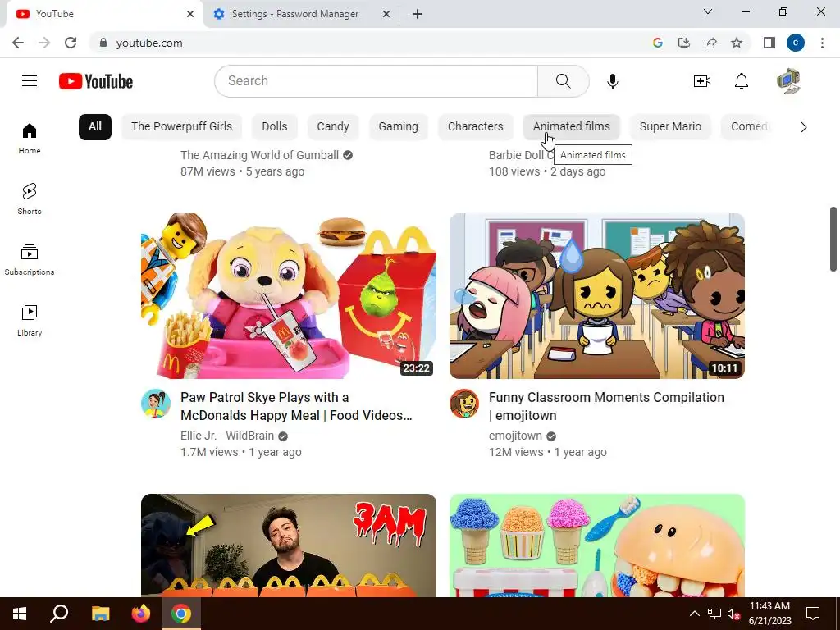
Task: View site information with the lock icon
Action: coord(103,43)
